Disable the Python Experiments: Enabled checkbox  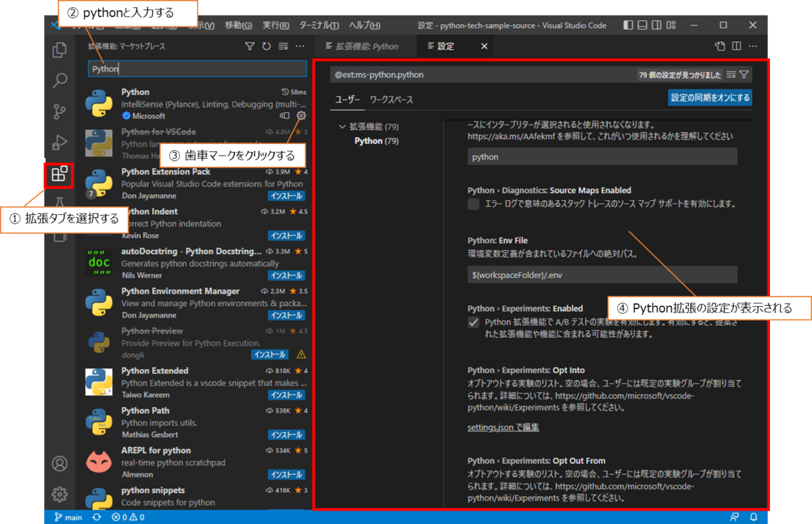click(472, 323)
